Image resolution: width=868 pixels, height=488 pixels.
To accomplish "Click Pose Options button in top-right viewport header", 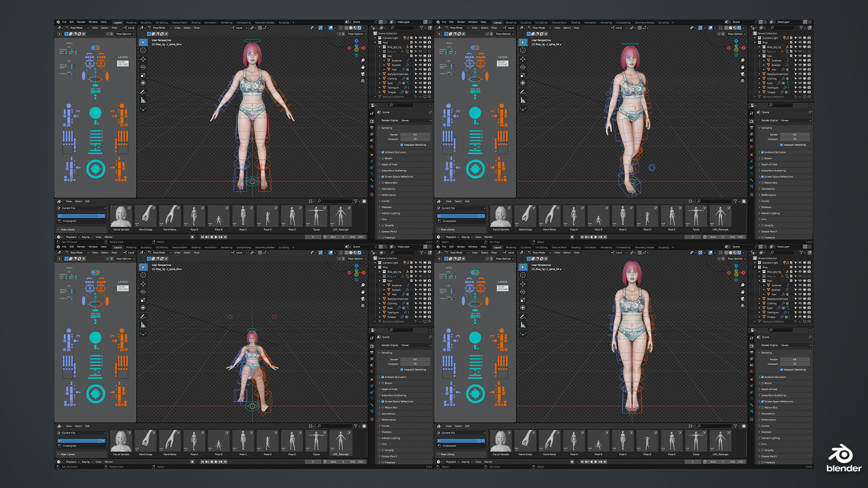I will coord(735,34).
